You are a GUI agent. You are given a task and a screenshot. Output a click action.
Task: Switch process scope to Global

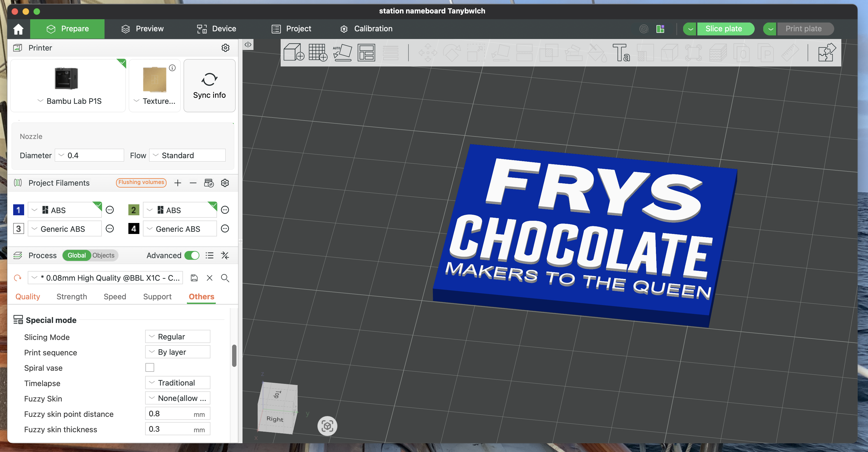pos(77,255)
